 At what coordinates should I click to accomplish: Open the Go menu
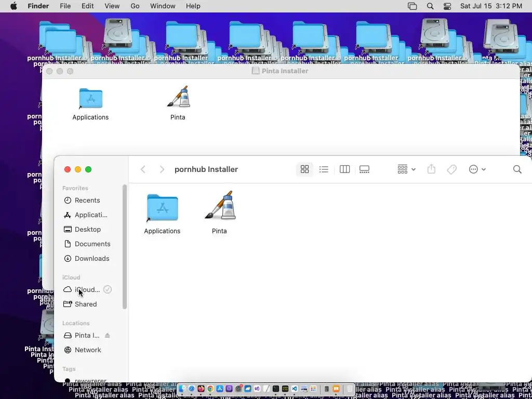[135, 6]
